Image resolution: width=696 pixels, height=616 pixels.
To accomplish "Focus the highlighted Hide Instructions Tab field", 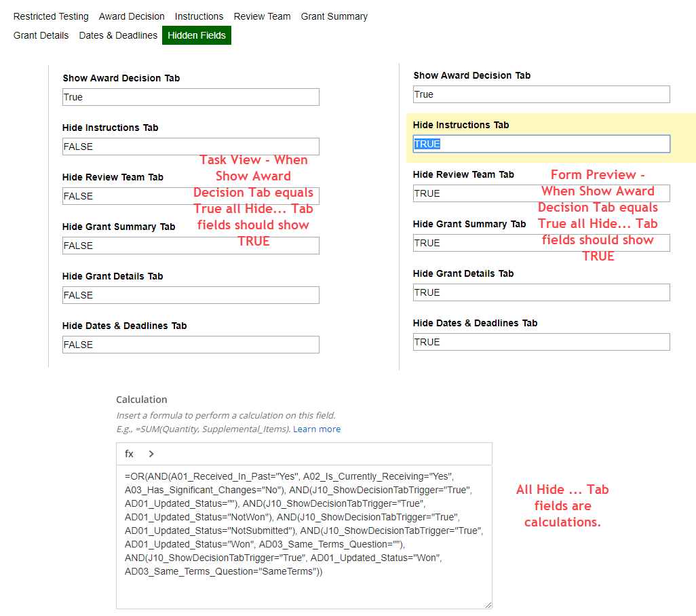I will click(541, 144).
